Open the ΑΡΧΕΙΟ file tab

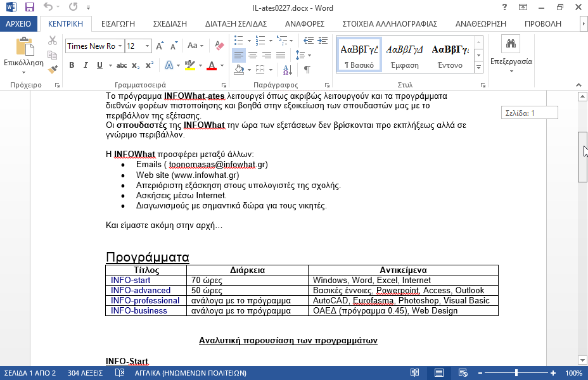coord(18,23)
